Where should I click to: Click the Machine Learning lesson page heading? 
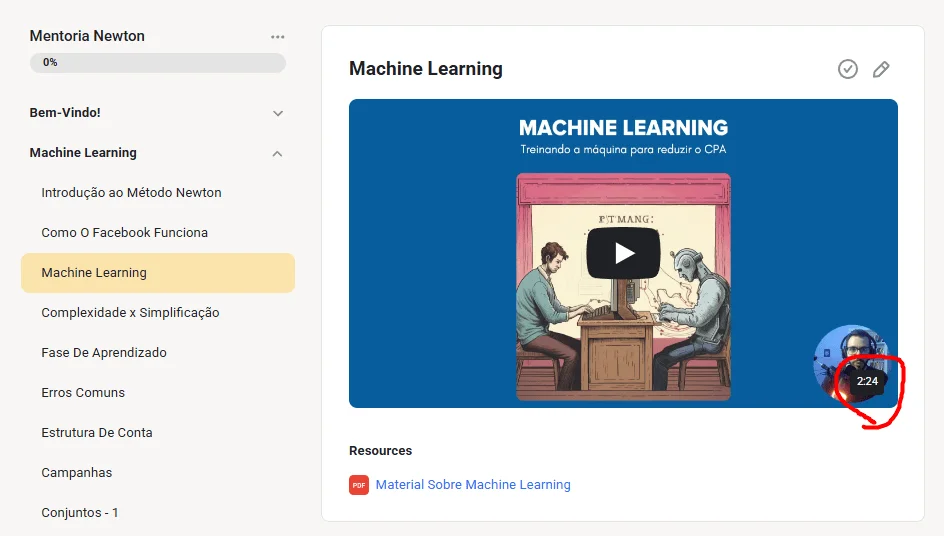point(426,69)
